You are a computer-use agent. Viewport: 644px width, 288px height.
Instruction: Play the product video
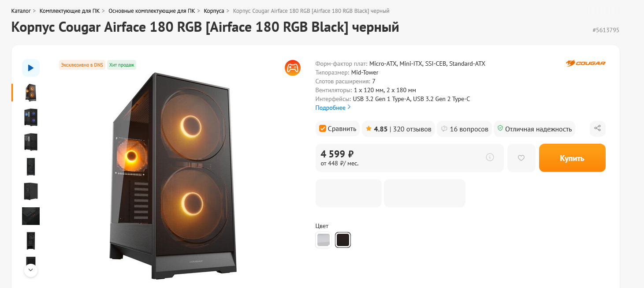click(31, 68)
